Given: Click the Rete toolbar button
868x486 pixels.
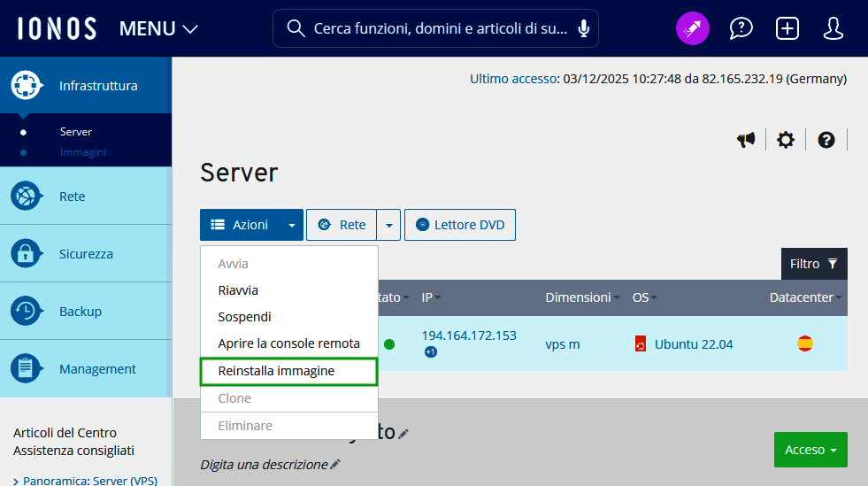Looking at the screenshot, I should pos(342,225).
